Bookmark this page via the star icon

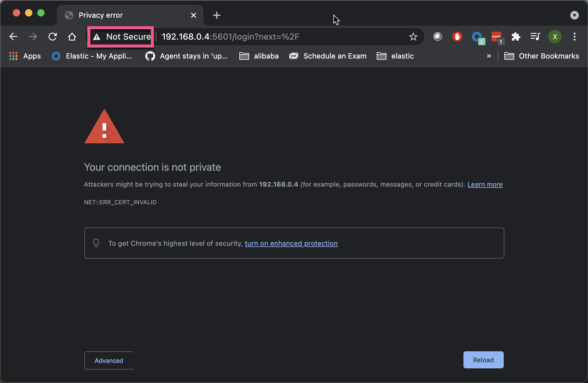pos(413,37)
